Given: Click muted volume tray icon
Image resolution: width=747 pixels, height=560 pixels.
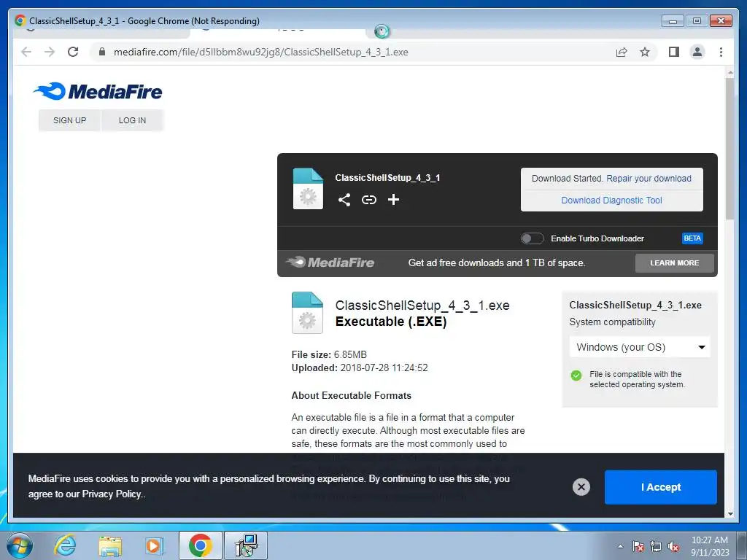Looking at the screenshot, I should 673,546.
